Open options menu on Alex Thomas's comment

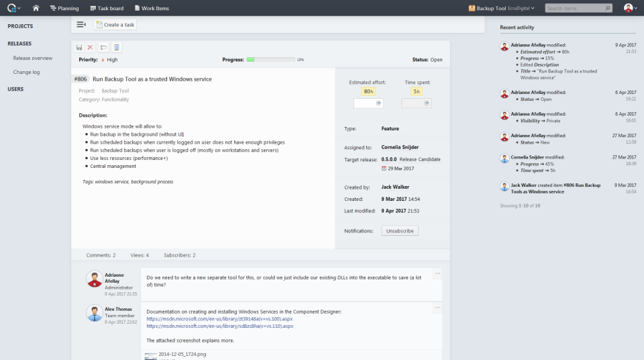tap(438, 308)
